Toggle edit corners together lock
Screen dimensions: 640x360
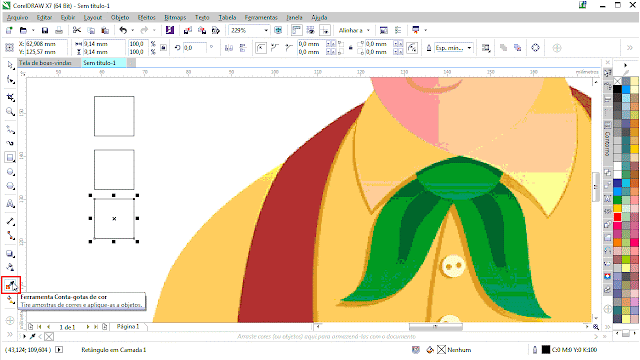tap(351, 48)
